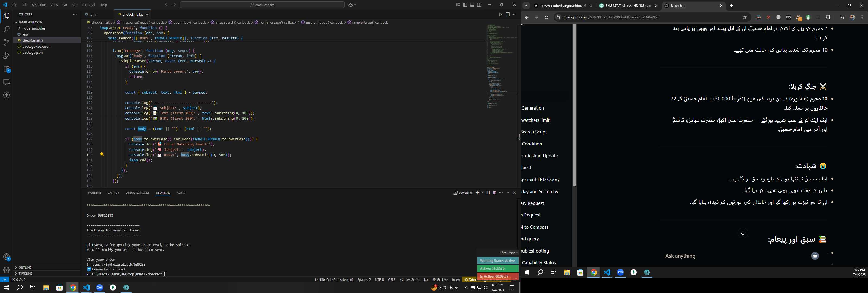Screen dimensions: 868x293
Task: Switch to the PROBLEMS panel tab
Action: click(94, 193)
